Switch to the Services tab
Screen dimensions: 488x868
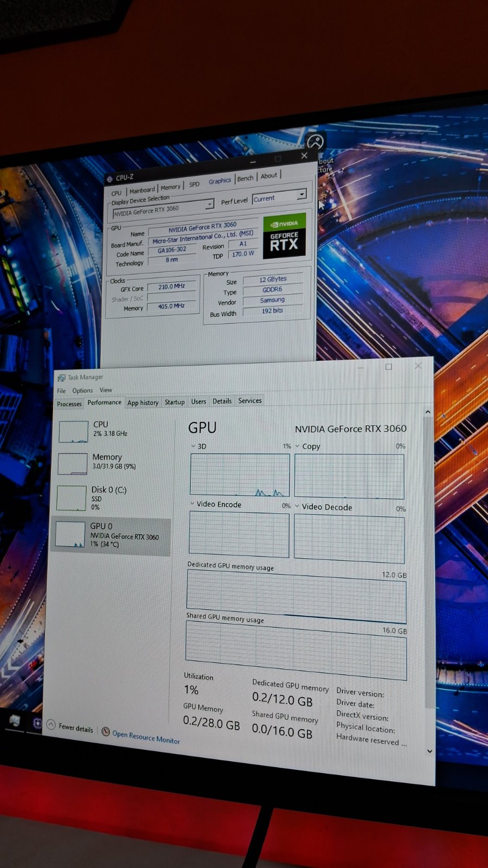[250, 400]
